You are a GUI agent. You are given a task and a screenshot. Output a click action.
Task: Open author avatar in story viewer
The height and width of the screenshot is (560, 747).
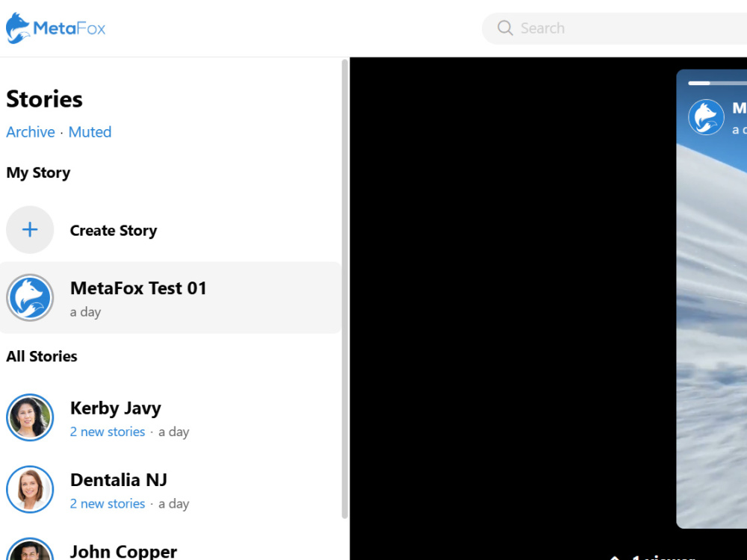coord(706,117)
